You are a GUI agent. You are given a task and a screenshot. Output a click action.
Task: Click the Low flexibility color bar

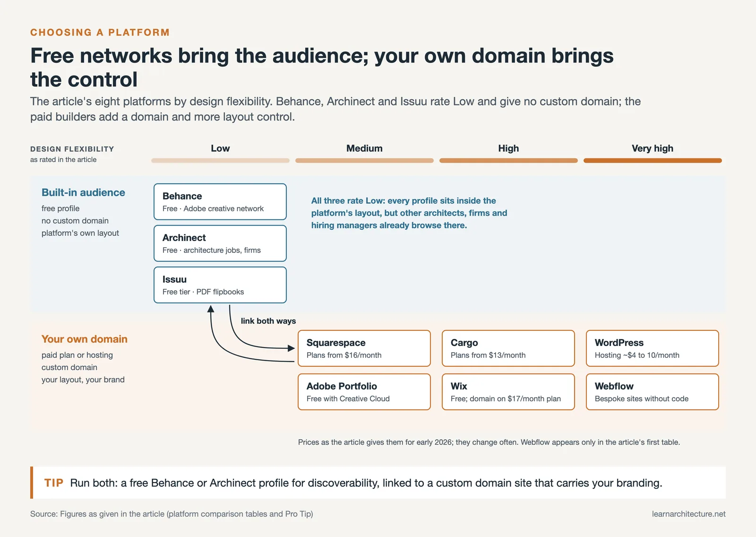click(x=220, y=161)
